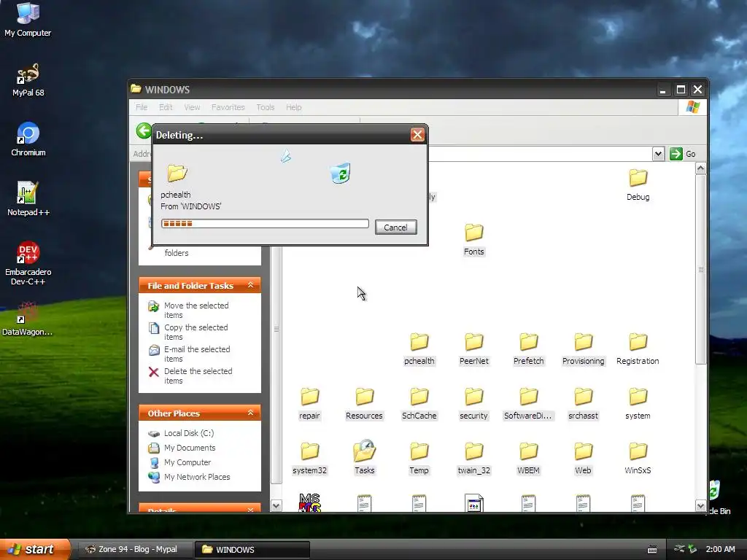Viewport: 747px width, 560px height.
Task: Collapse the File and Folder Tasks panel
Action: click(251, 285)
